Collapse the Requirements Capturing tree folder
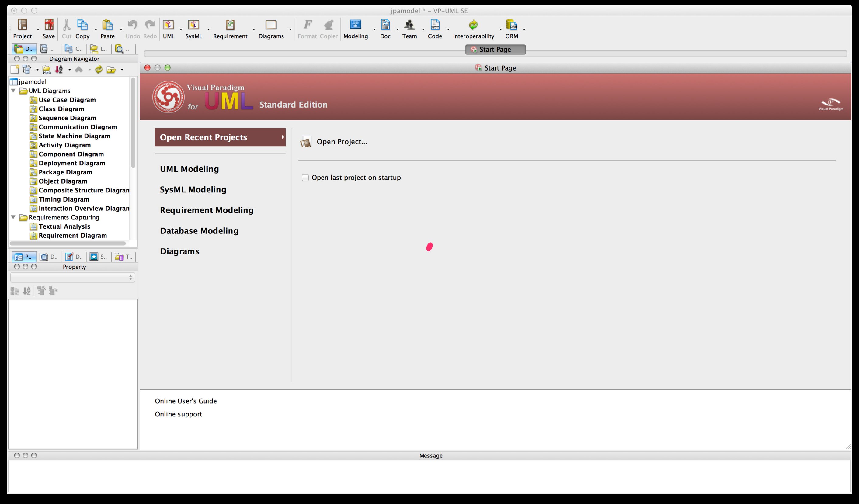The height and width of the screenshot is (504, 859). [13, 217]
